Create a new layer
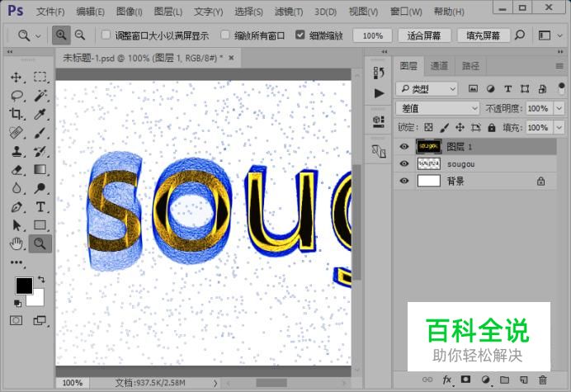Screen dimensions: 571x392 (524, 380)
